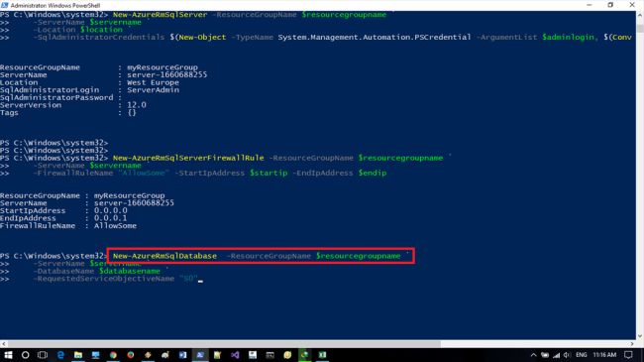644x362 pixels.
Task: Click the $endip variable text
Action: (x=373, y=173)
